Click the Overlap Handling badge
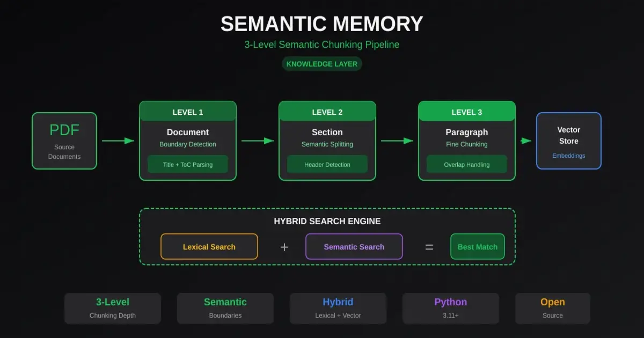This screenshot has height=338, width=644. point(467,164)
